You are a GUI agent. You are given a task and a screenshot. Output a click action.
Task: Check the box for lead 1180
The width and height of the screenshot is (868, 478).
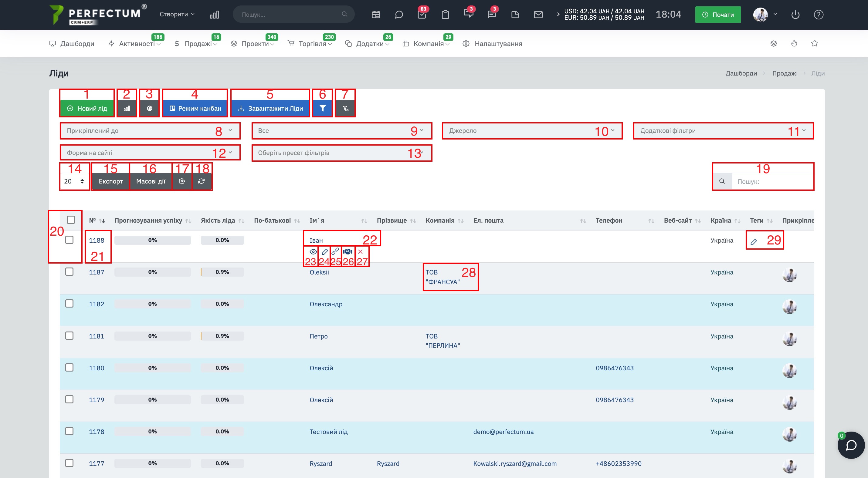point(70,367)
